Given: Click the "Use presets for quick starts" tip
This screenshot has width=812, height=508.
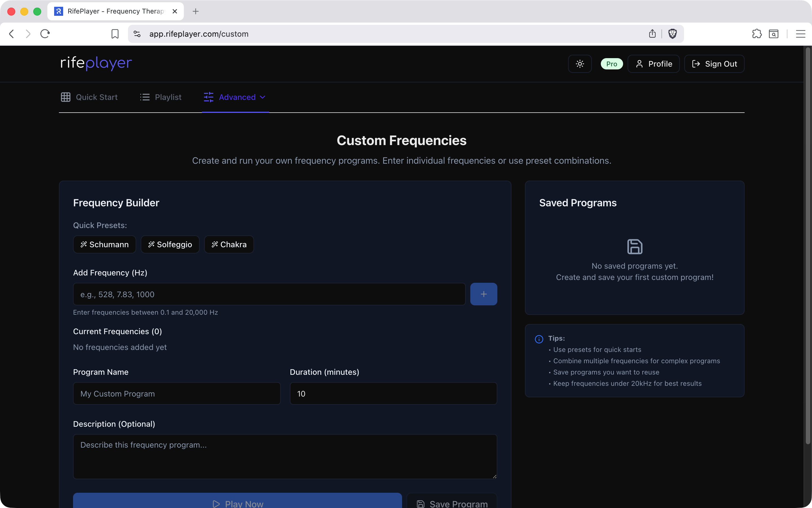Looking at the screenshot, I should click(x=597, y=349).
